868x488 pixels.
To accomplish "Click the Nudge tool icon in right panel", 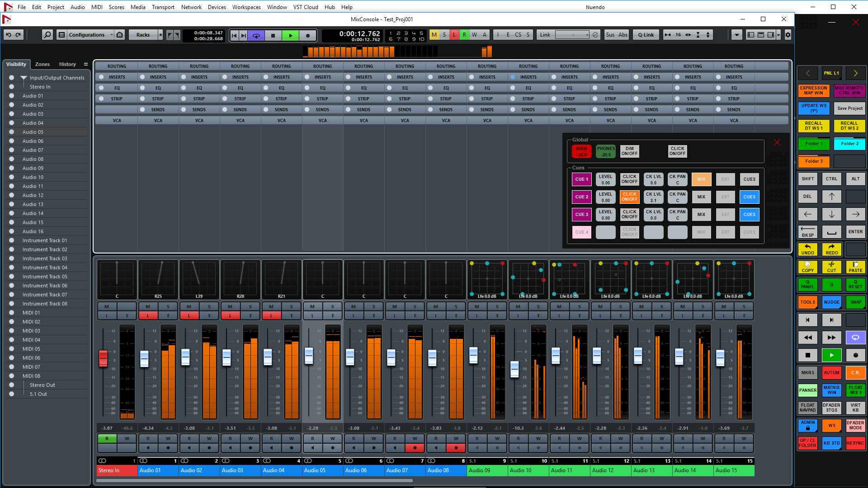I will click(831, 302).
